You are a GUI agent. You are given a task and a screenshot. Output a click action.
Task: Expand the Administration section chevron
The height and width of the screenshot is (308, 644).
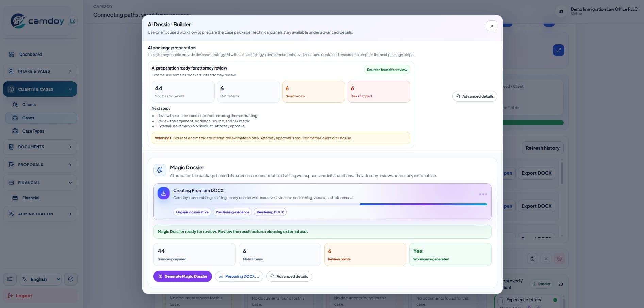pos(70,214)
